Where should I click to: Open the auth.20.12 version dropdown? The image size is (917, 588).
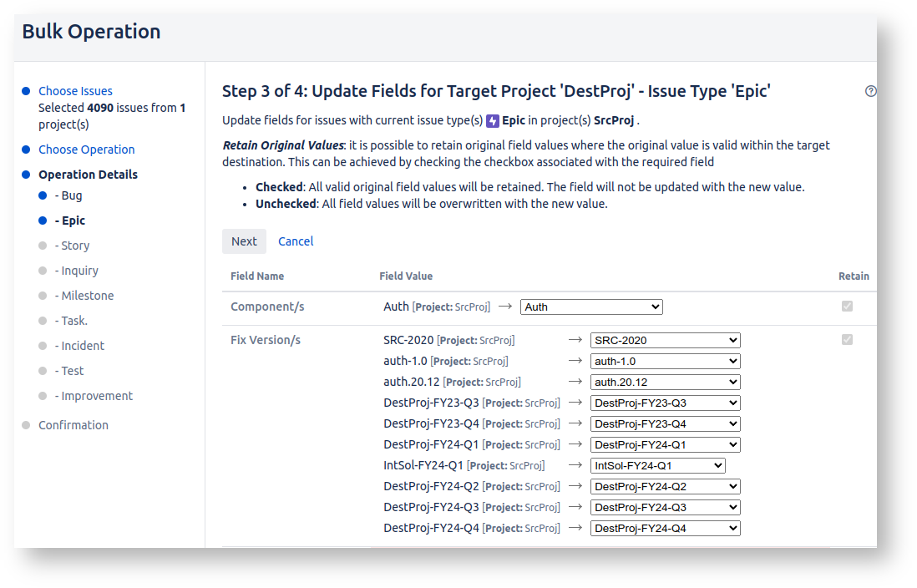(665, 383)
